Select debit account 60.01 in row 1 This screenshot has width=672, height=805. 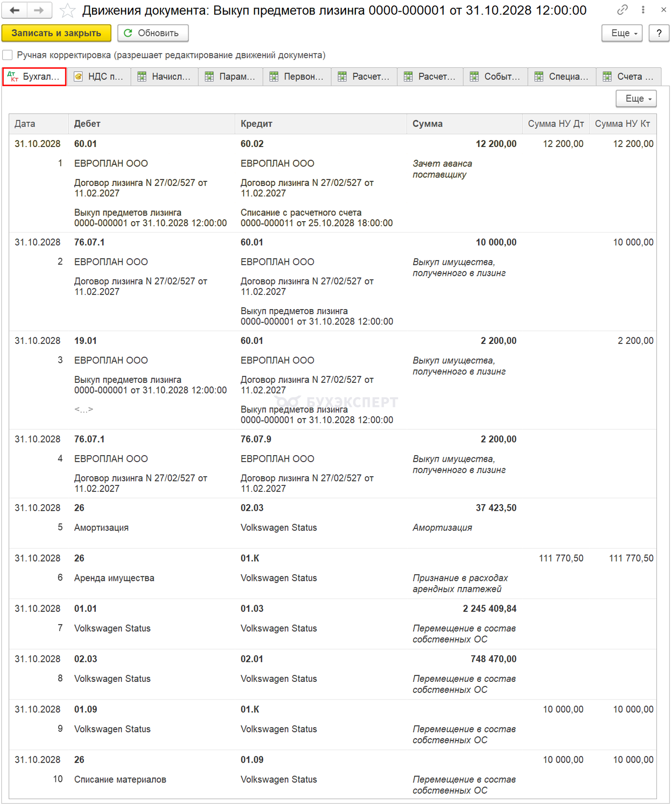pyautogui.click(x=85, y=144)
